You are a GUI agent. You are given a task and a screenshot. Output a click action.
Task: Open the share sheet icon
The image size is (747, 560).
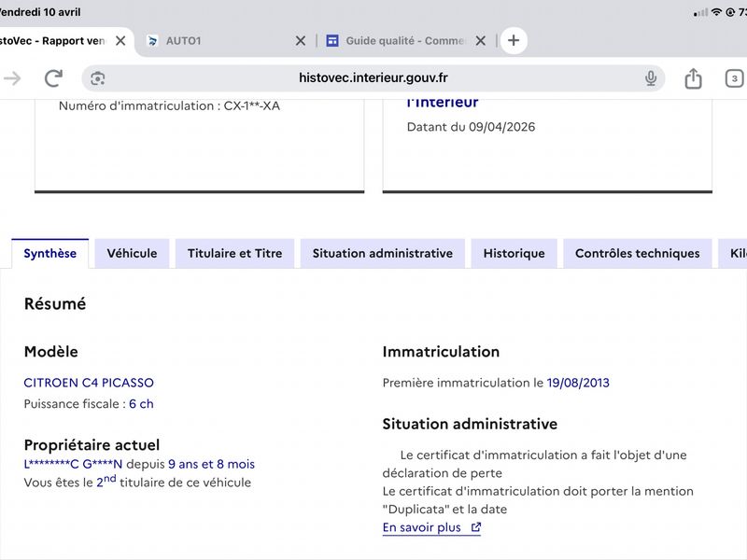tap(693, 78)
